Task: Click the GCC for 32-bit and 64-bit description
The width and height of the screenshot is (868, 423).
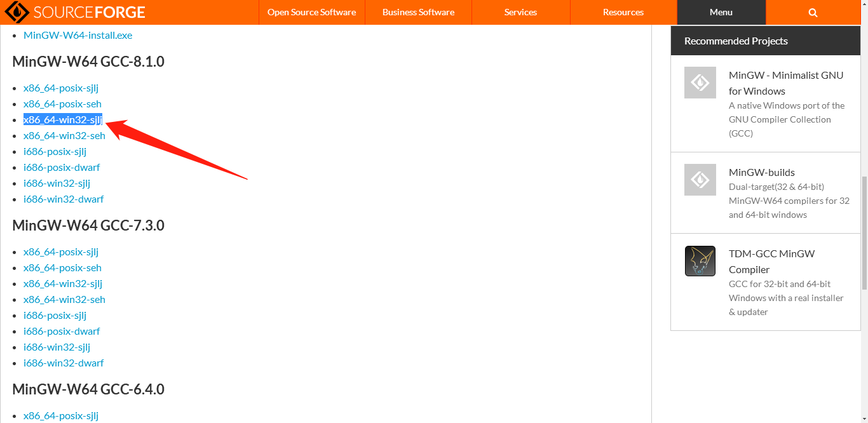Action: point(786,298)
